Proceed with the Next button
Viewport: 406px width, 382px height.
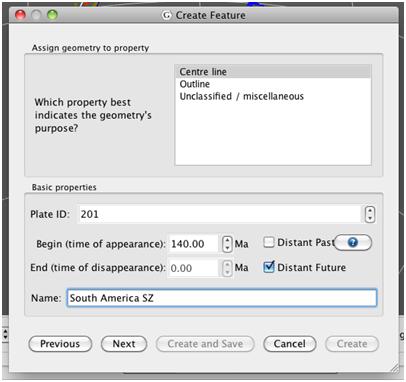point(124,344)
